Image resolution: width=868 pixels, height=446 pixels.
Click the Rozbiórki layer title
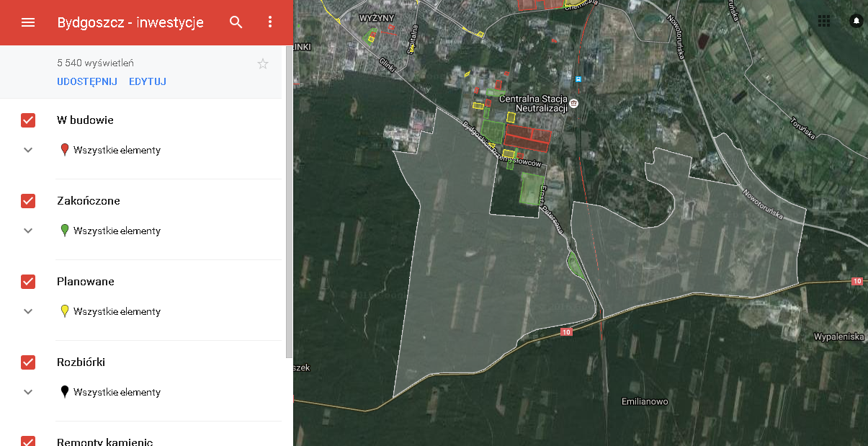pyautogui.click(x=81, y=362)
